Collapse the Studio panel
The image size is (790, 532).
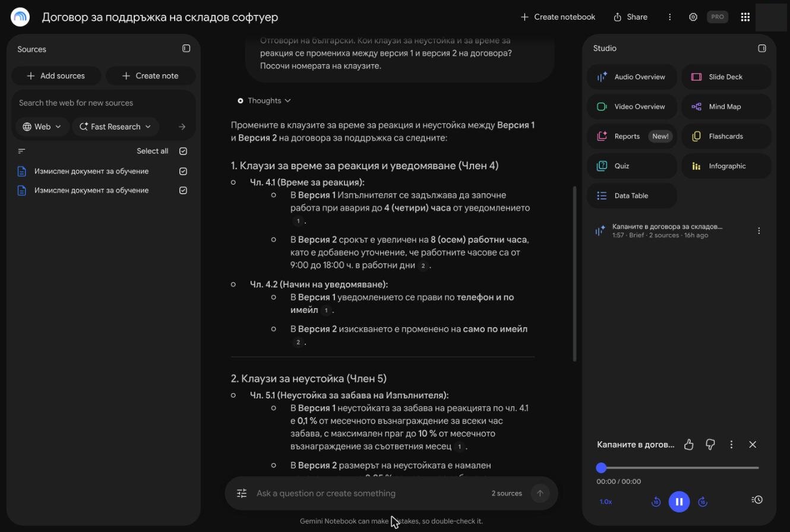pos(762,48)
